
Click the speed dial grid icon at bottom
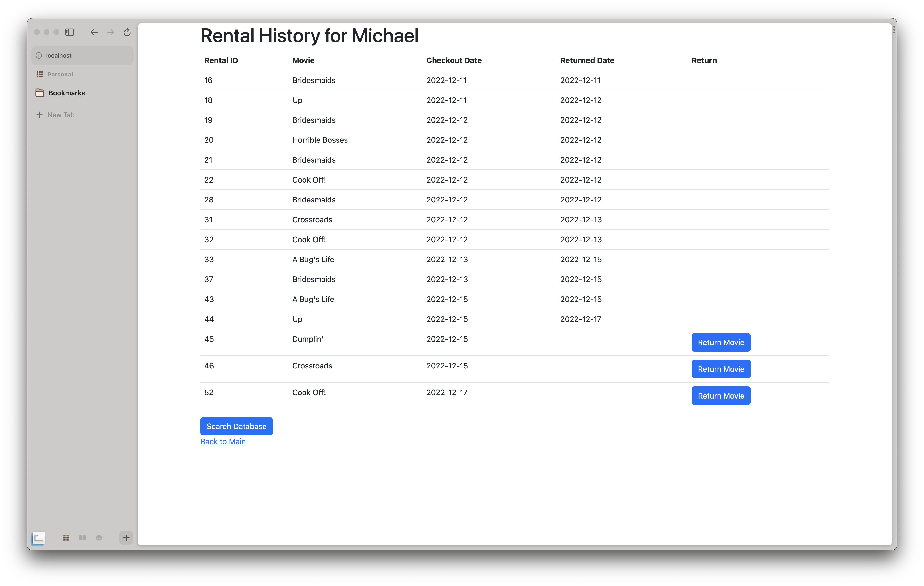(x=66, y=538)
